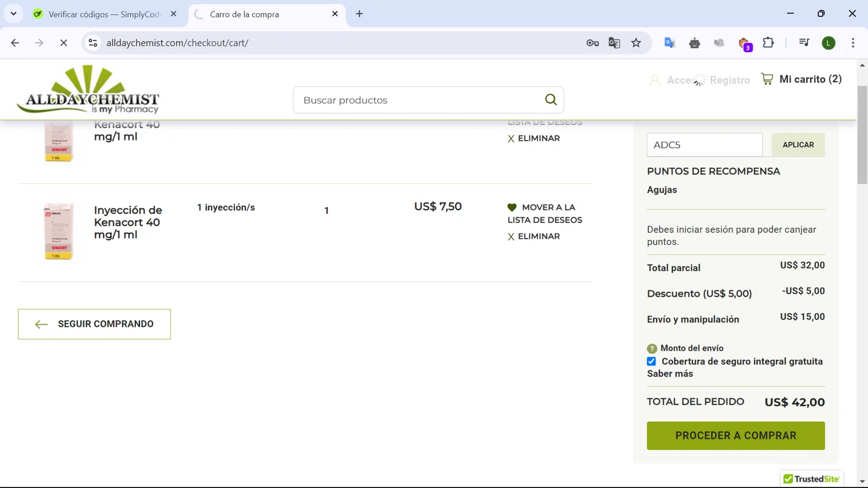Open Google Translate extension icon
The height and width of the screenshot is (488, 868).
(x=670, y=43)
